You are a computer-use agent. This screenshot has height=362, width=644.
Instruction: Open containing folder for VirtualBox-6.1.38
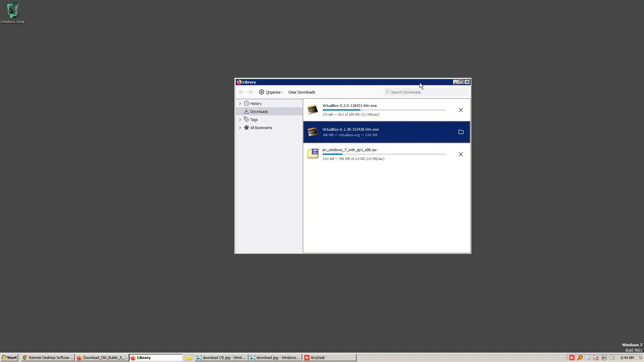[461, 132]
